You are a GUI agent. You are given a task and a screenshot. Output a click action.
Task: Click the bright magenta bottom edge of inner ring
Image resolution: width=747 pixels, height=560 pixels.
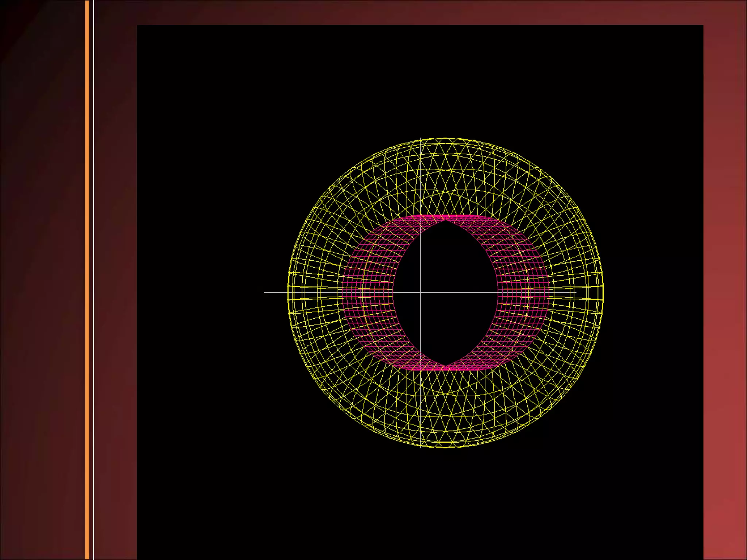pos(446,369)
